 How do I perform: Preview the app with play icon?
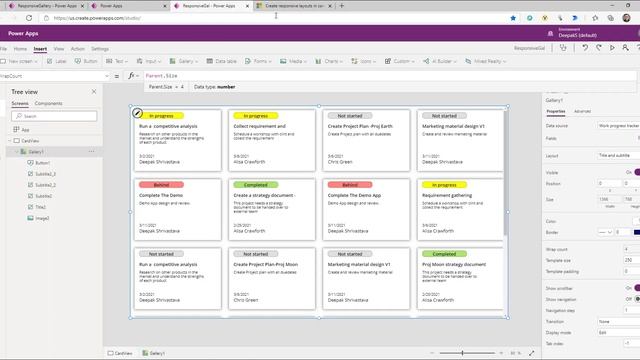(x=612, y=48)
